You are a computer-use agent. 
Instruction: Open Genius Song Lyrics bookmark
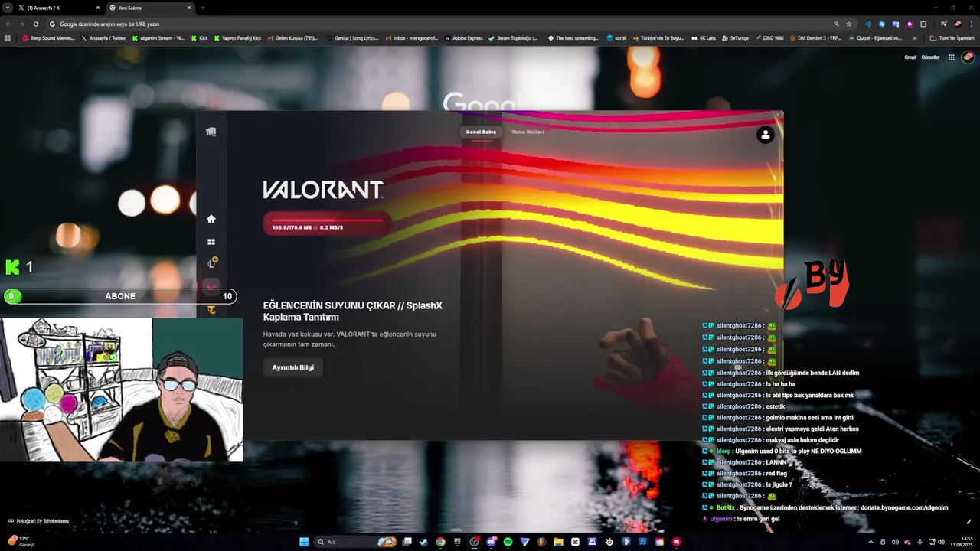tap(353, 37)
